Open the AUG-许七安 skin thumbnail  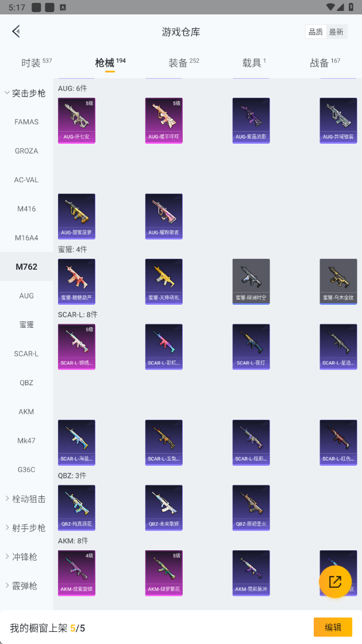pos(76,121)
